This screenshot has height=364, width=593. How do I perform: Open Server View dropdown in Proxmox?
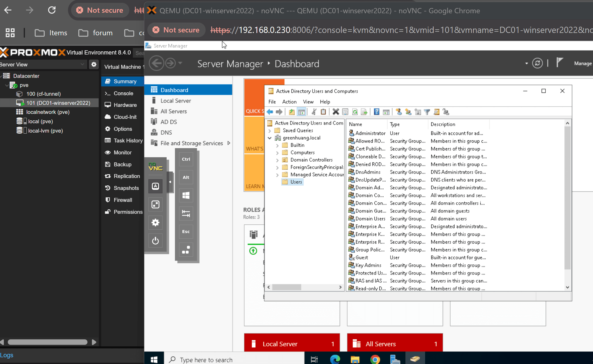pos(43,65)
